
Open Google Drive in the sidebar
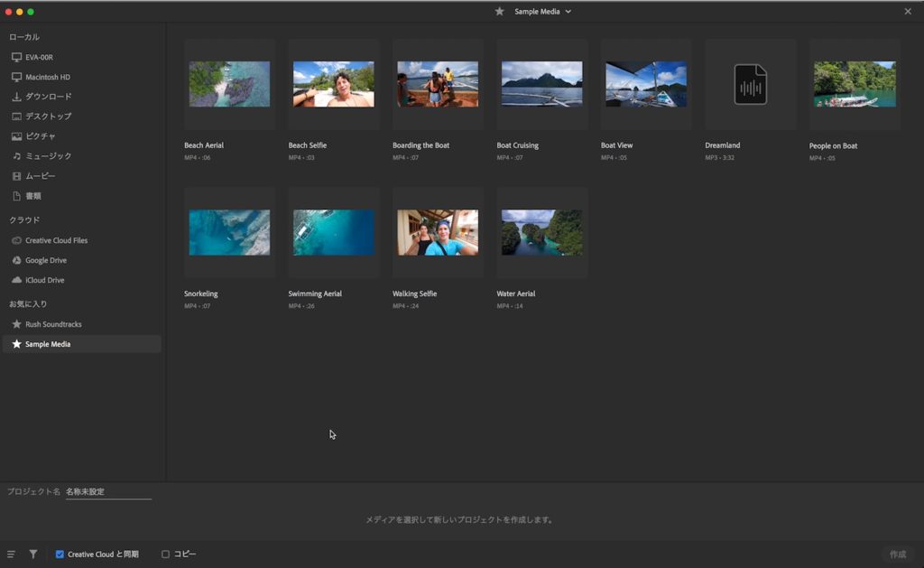pyautogui.click(x=45, y=260)
